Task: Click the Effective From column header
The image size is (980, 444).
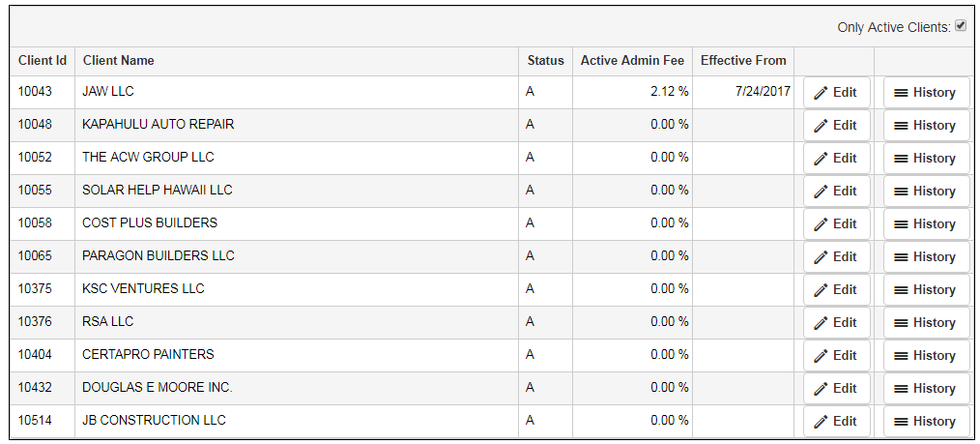Action: click(x=743, y=61)
